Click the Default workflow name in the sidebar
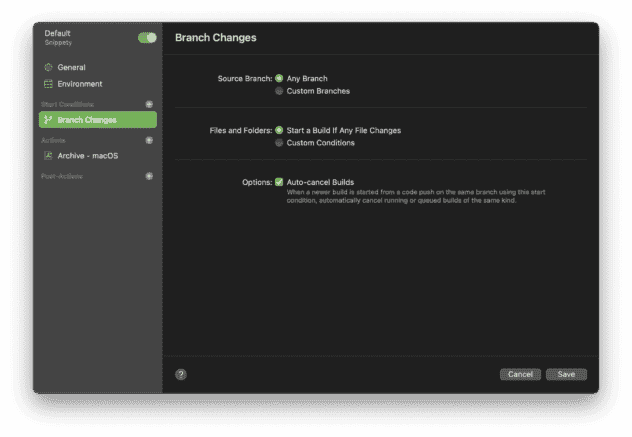Viewport: 632px width, 437px height. (x=58, y=33)
